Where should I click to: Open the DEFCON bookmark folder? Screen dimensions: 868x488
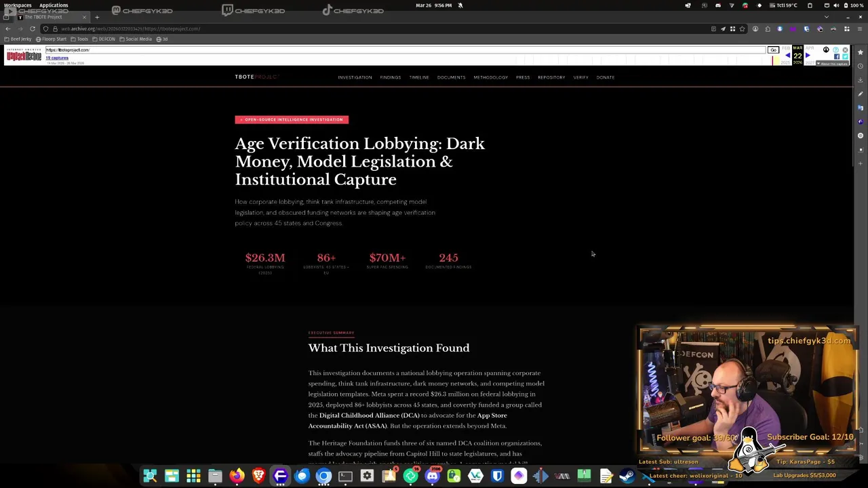104,39
